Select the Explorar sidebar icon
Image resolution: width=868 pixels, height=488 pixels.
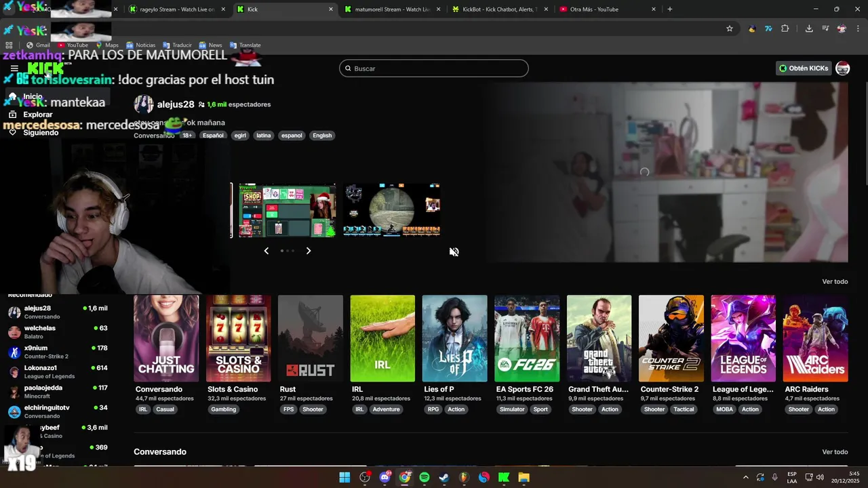[x=12, y=115]
